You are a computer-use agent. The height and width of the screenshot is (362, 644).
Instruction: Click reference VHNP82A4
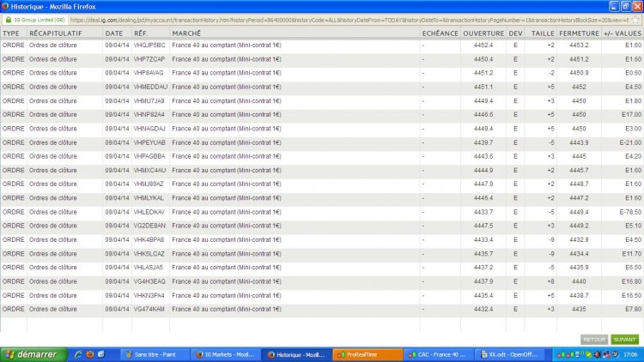[x=149, y=114]
